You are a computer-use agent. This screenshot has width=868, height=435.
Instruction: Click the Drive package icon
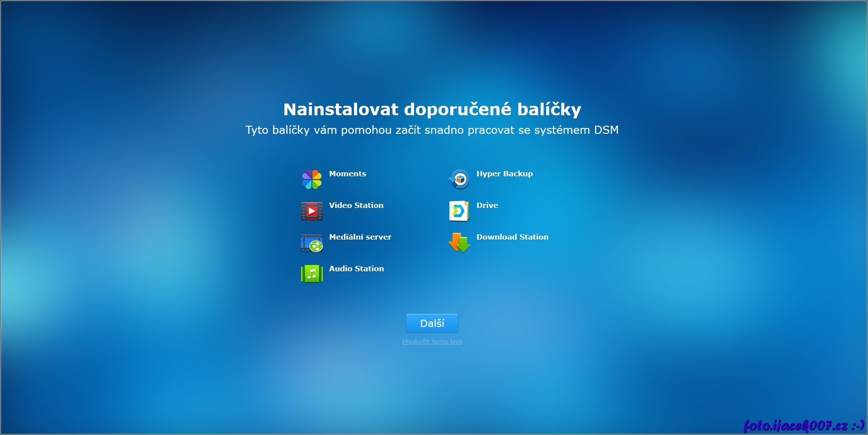click(x=459, y=211)
